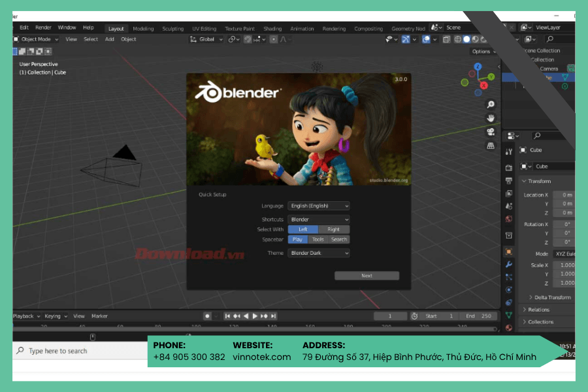Open the Render properties tab icon

(509, 168)
